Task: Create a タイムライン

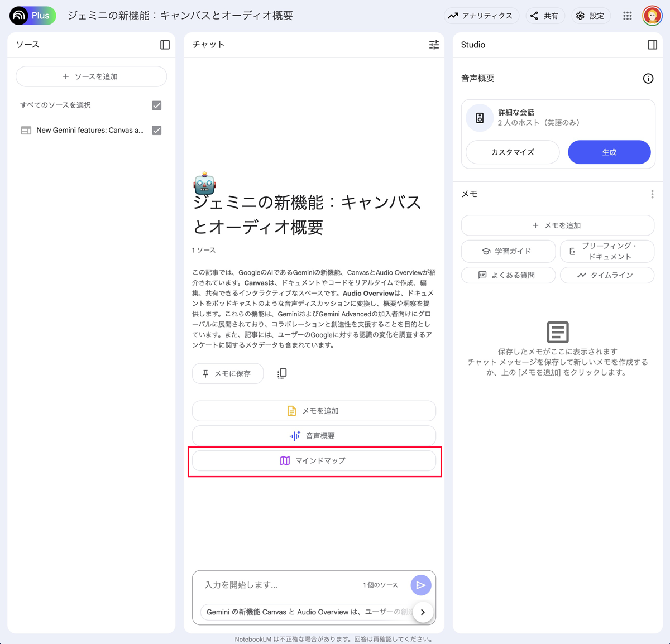Action: point(607,275)
